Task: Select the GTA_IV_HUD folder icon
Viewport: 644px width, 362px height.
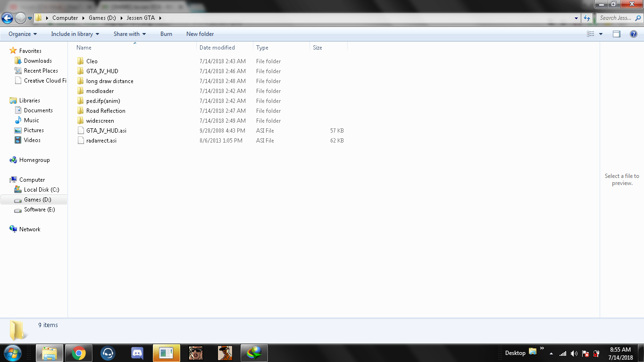Action: tap(80, 71)
